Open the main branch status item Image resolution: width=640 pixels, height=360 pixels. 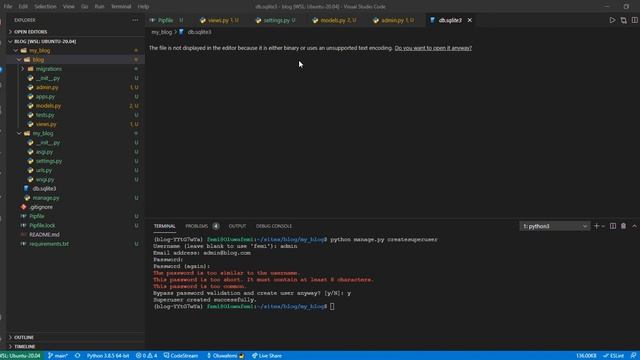coord(58,356)
